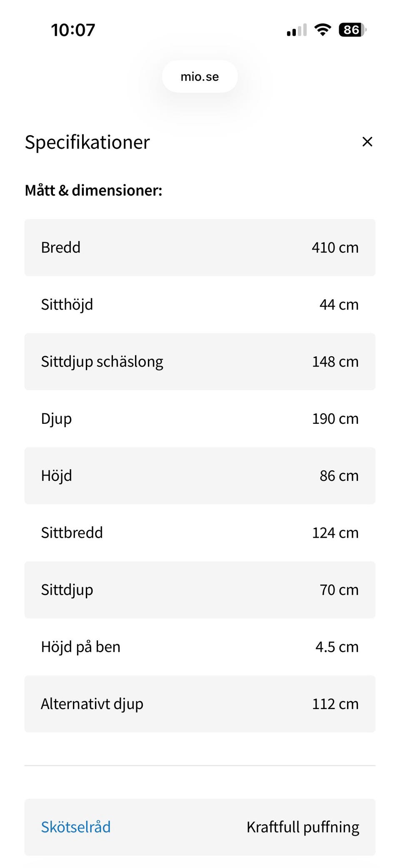
Task: Tap the Alternativt djup row
Action: [200, 704]
